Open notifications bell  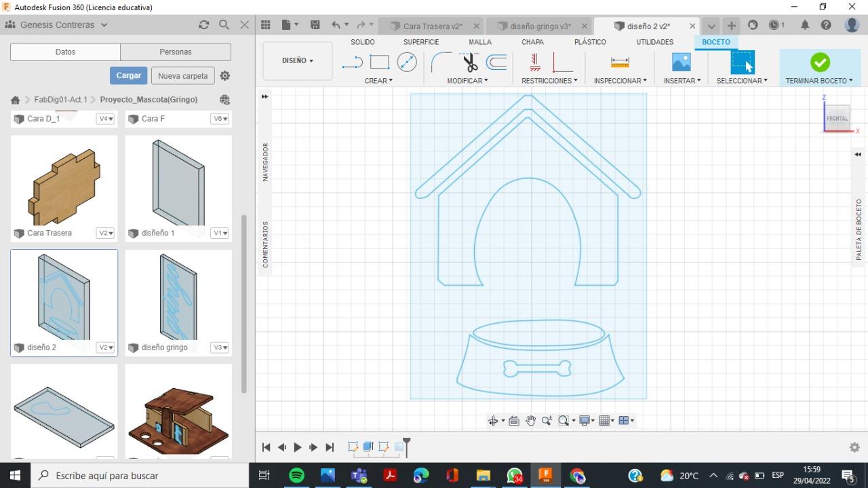tap(805, 25)
